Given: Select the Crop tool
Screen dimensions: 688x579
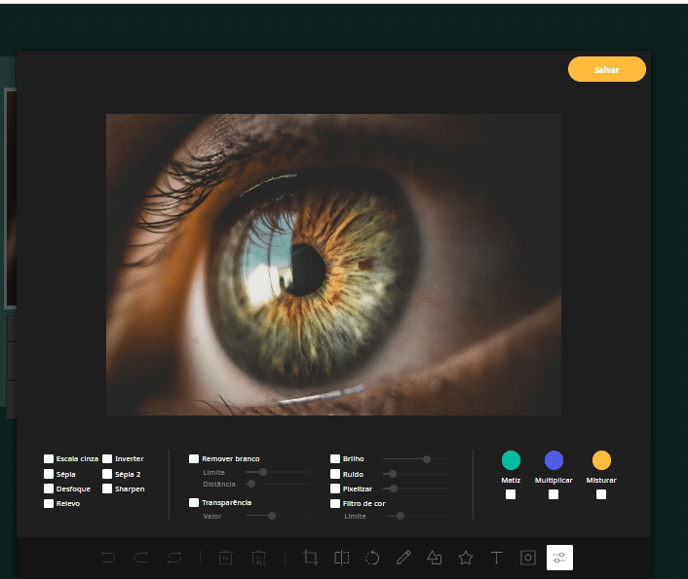Looking at the screenshot, I should (x=311, y=558).
